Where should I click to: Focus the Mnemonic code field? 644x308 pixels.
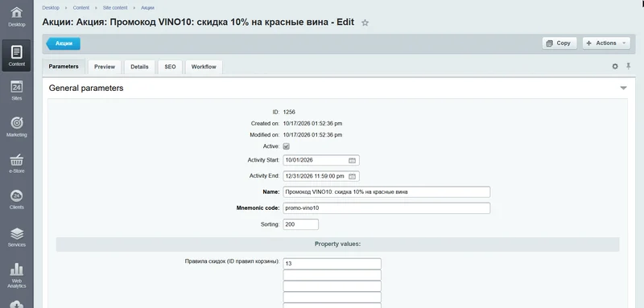(386, 208)
